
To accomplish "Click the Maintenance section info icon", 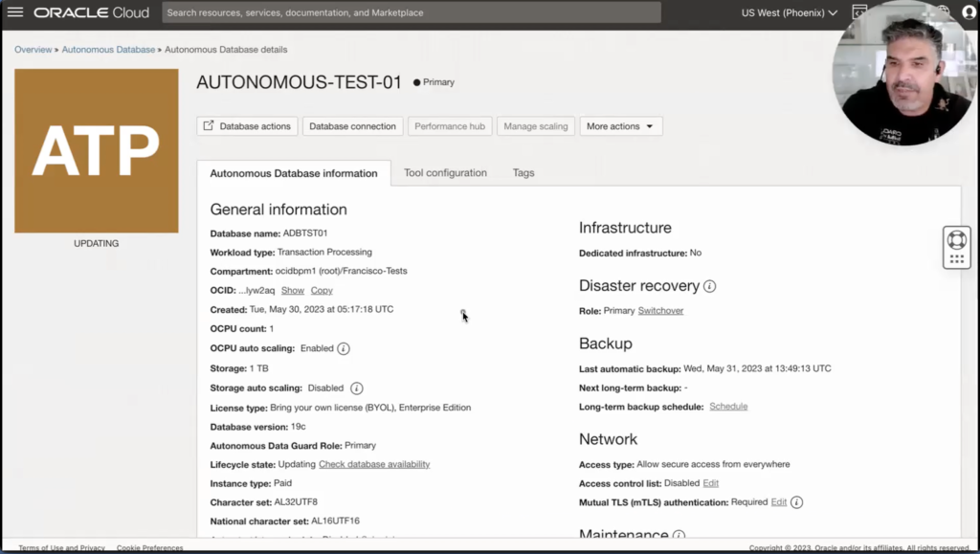I will click(x=679, y=537).
